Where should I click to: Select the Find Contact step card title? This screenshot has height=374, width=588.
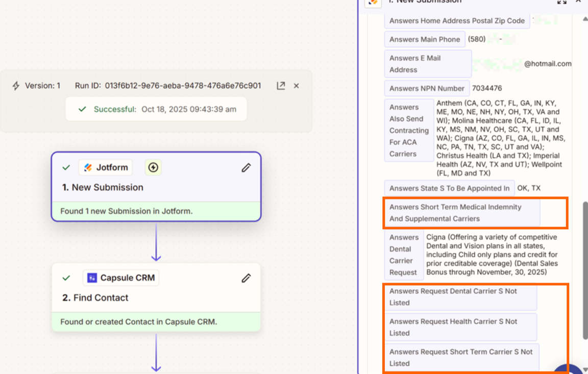pos(95,297)
